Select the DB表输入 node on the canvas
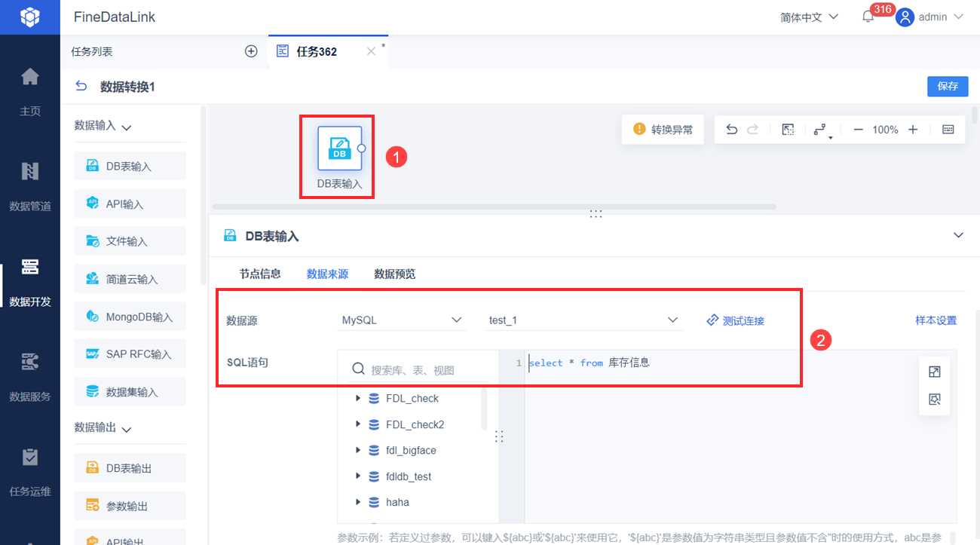The image size is (980, 545). pyautogui.click(x=339, y=148)
